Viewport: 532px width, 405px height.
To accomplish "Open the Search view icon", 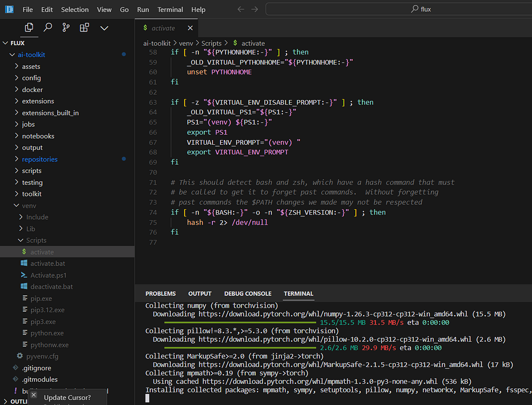I will point(48,28).
